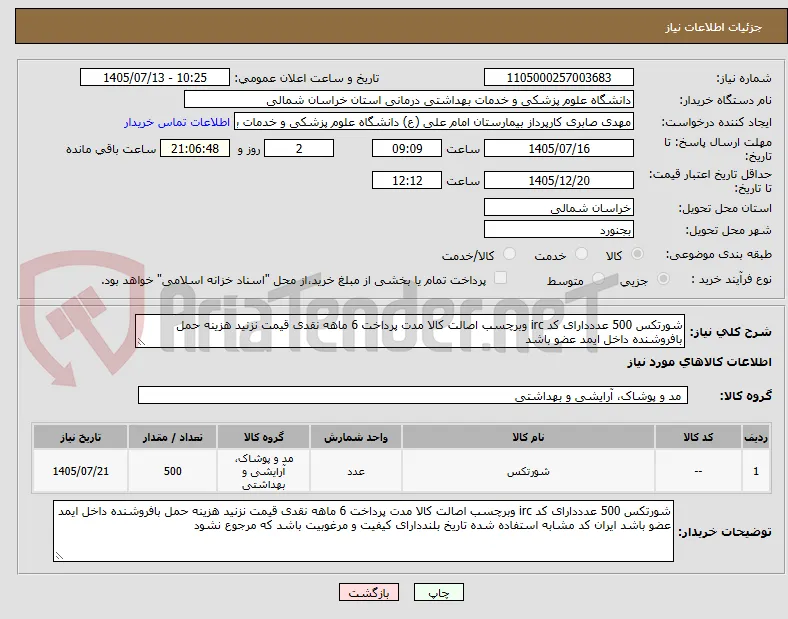Click the remaining days field showing 2
This screenshot has height=619, width=788.
point(299,148)
